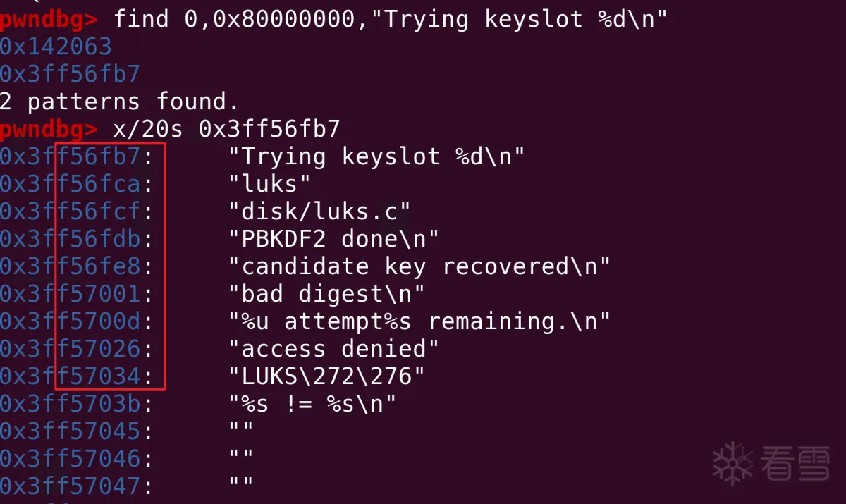The width and height of the screenshot is (846, 504).
Task: Click the "disk/luks.c" string
Action: (319, 211)
